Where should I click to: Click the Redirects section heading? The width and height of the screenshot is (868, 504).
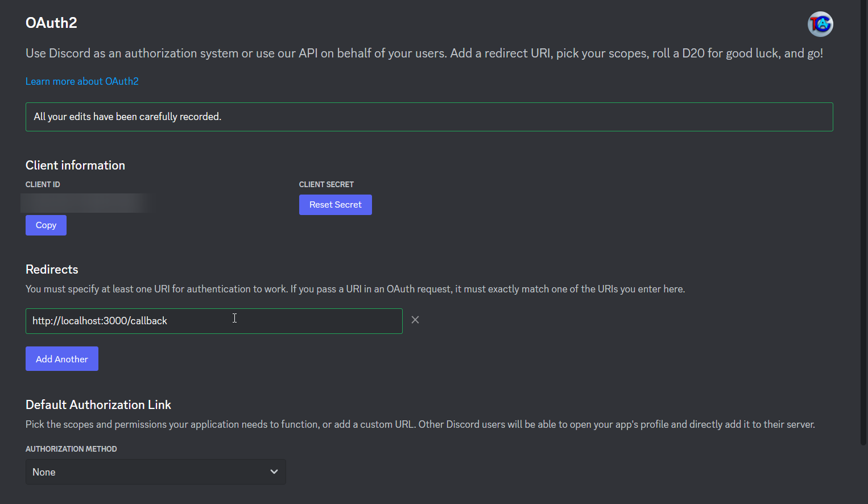52,270
